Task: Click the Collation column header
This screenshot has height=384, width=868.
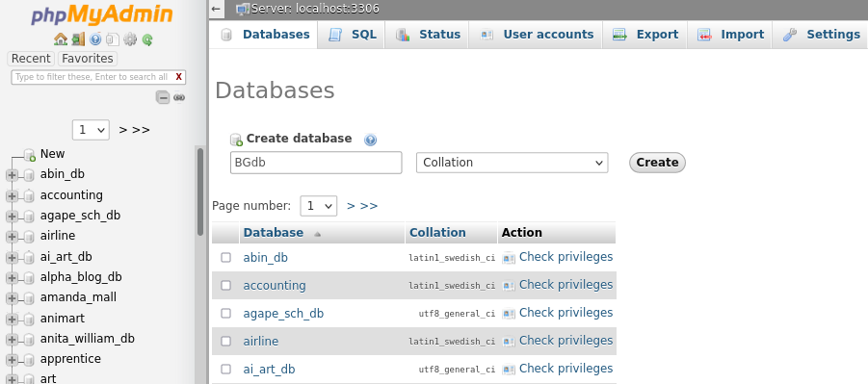Action: 437,233
